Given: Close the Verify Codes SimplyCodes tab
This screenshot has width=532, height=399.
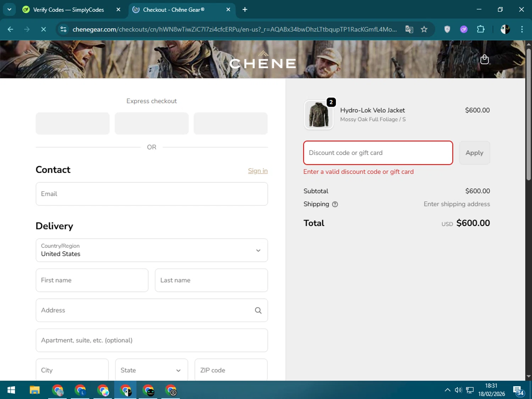Looking at the screenshot, I should [x=118, y=10].
